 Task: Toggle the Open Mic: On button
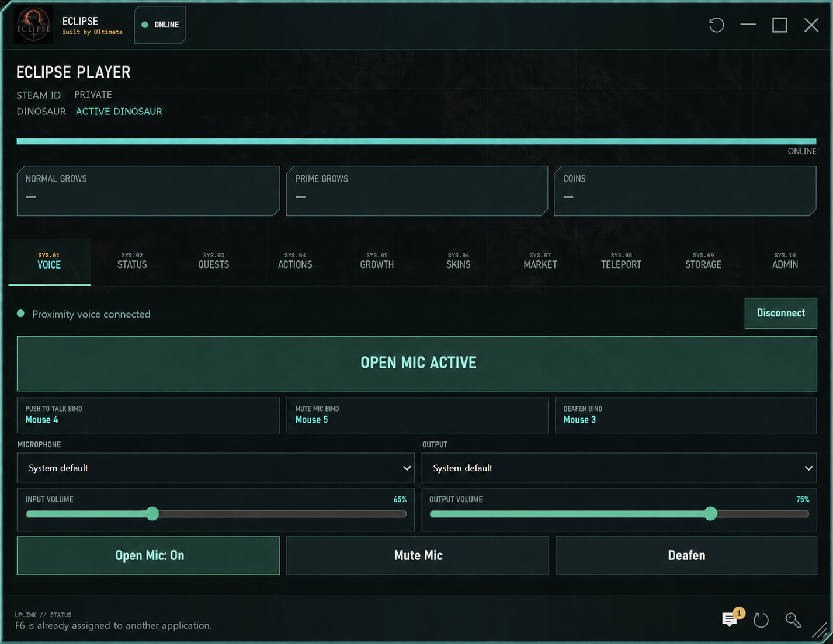pyautogui.click(x=148, y=555)
